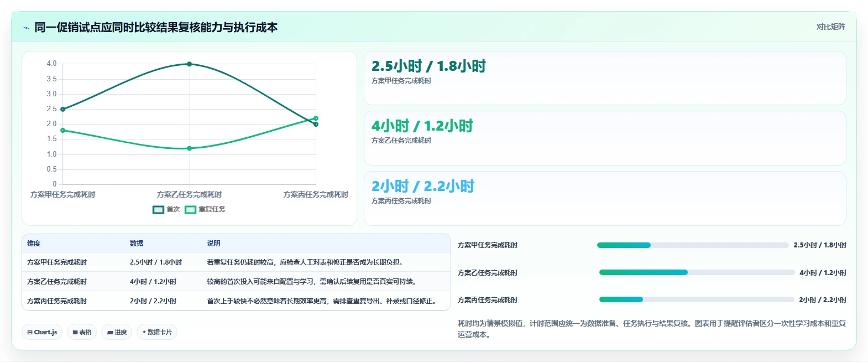Click the 重复任务 data point at 方案甲

click(x=63, y=130)
